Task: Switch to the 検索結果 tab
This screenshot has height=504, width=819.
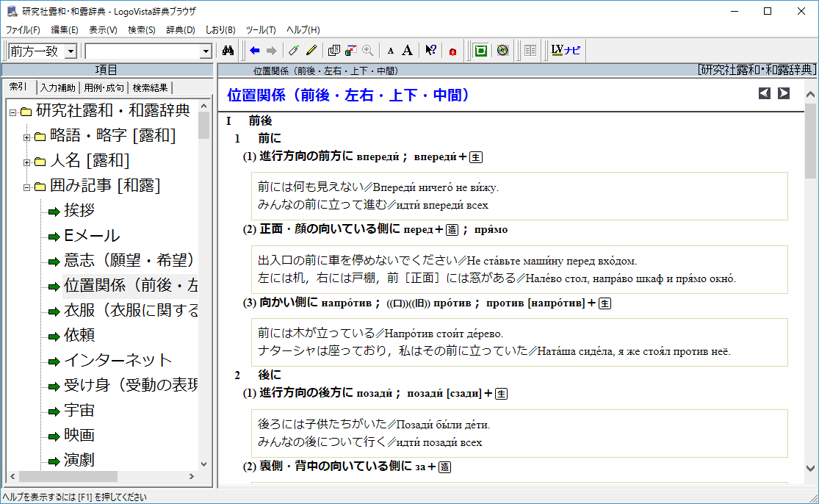Action: pos(150,88)
